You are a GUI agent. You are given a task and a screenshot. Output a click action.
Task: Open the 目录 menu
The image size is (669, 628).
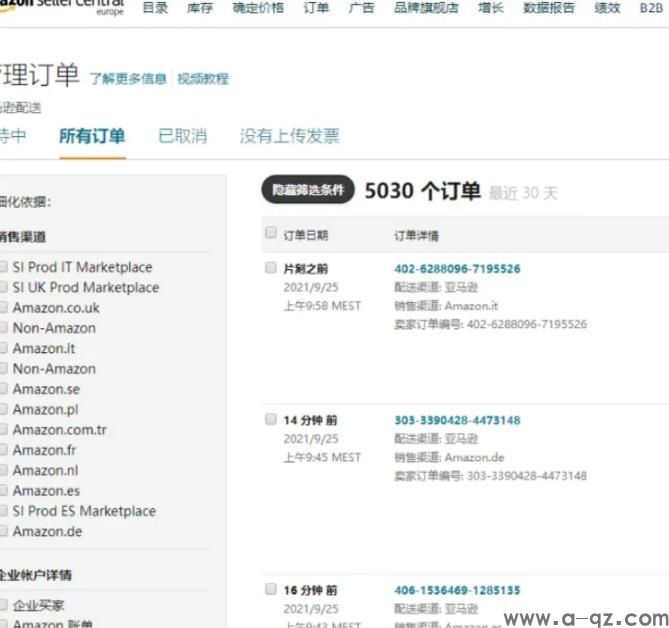155,8
